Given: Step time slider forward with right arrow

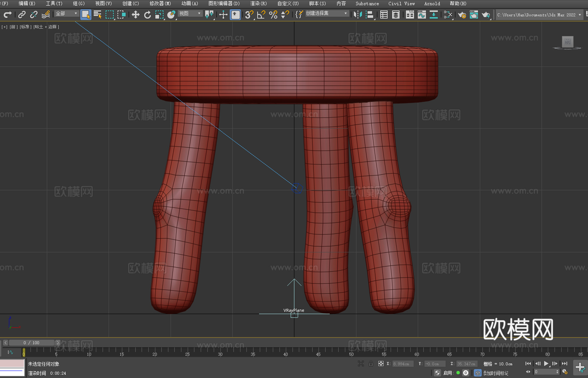Looking at the screenshot, I should tap(58, 343).
